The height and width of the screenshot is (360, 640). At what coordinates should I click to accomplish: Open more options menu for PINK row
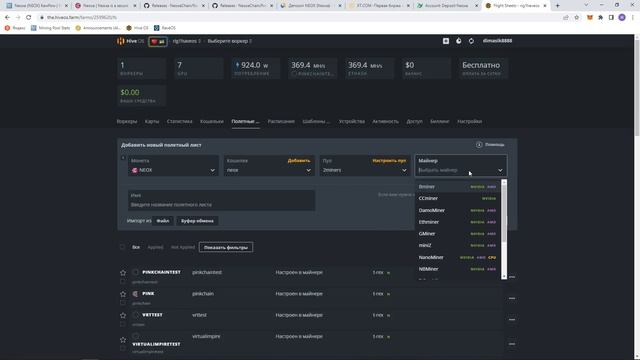point(512,298)
